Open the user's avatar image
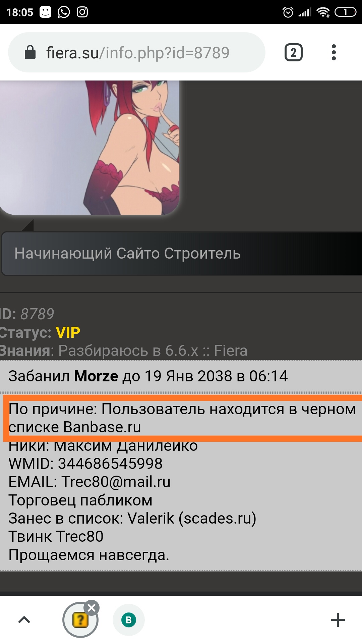Screen dimensions: 362x644 (x=89, y=148)
